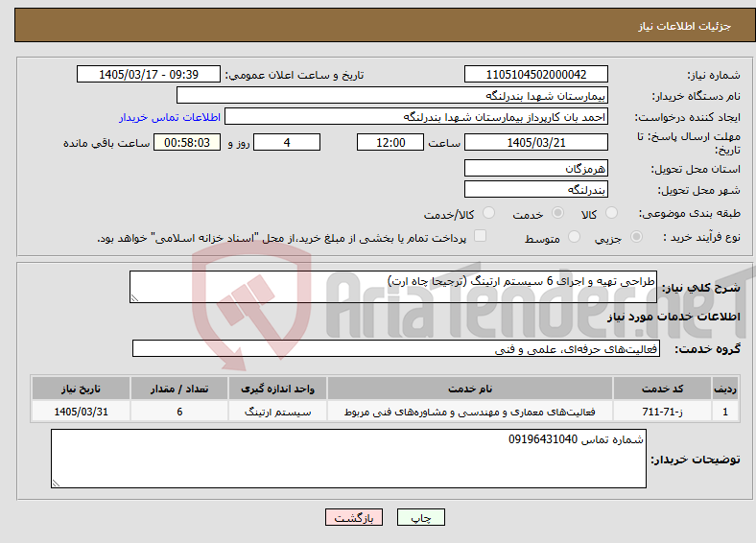Image resolution: width=756 pixels, height=543 pixels.
Task: Click the نوع فرآیند خرید label
Action: point(701,237)
